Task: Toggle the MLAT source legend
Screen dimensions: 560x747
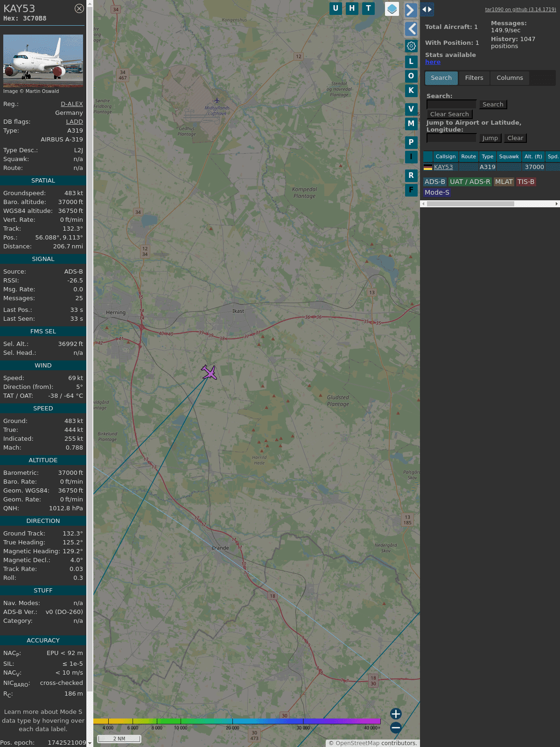Action: point(504,182)
